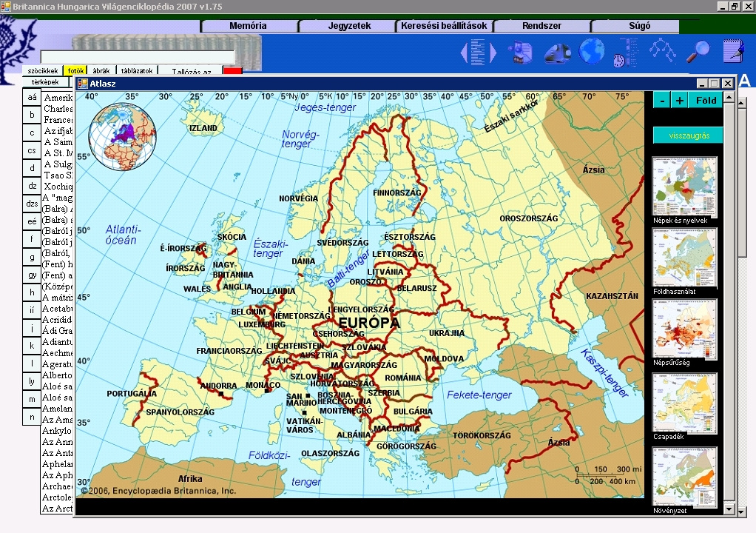The width and height of the screenshot is (756, 533).
Task: Click the Atlasz window title icon
Action: (82, 84)
